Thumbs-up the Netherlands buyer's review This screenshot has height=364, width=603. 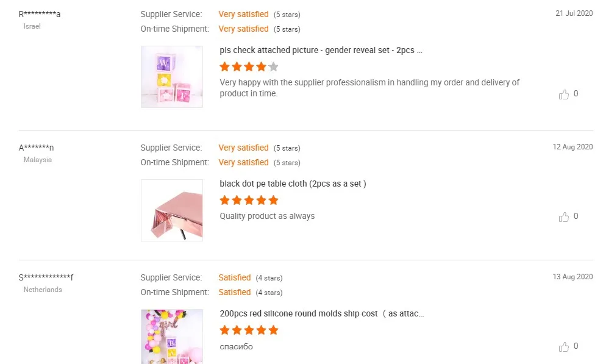[564, 347]
